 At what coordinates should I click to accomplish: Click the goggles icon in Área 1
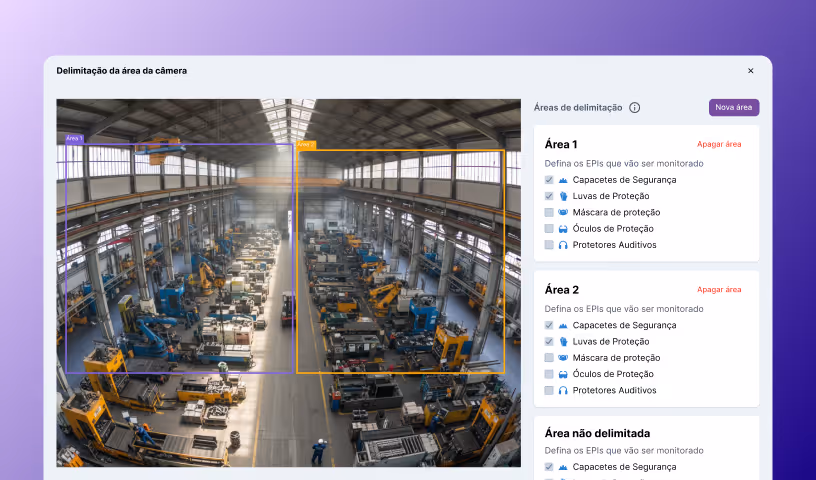[x=563, y=229]
